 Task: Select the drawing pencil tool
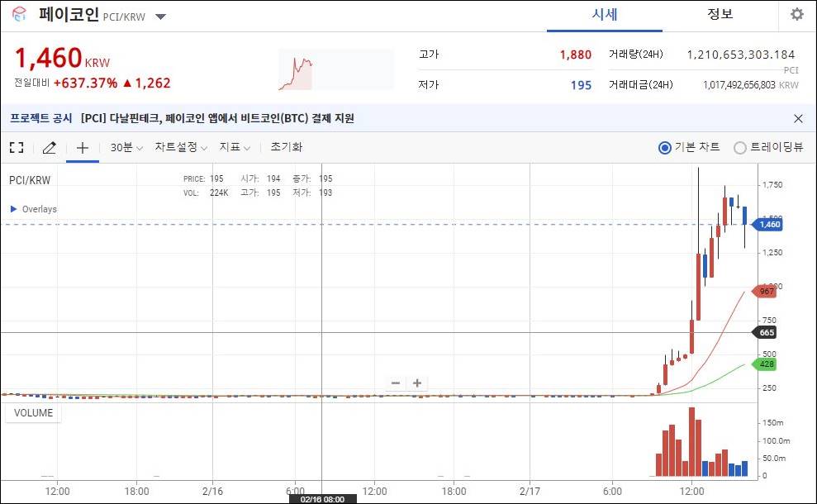[49, 147]
